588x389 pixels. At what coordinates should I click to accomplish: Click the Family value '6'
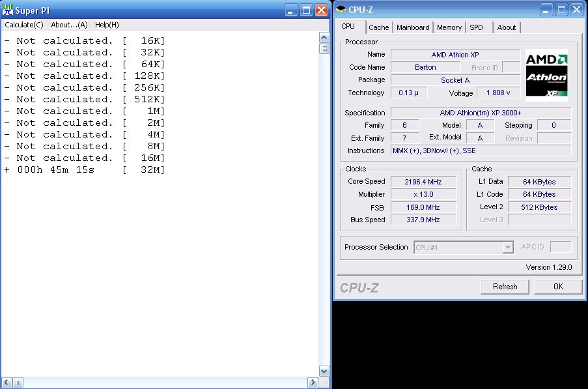coord(404,125)
